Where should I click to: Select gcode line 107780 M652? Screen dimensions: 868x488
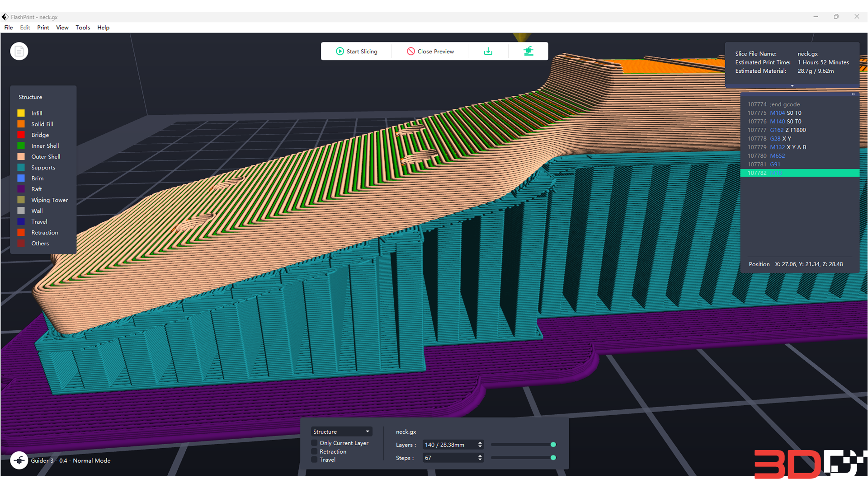tap(799, 156)
